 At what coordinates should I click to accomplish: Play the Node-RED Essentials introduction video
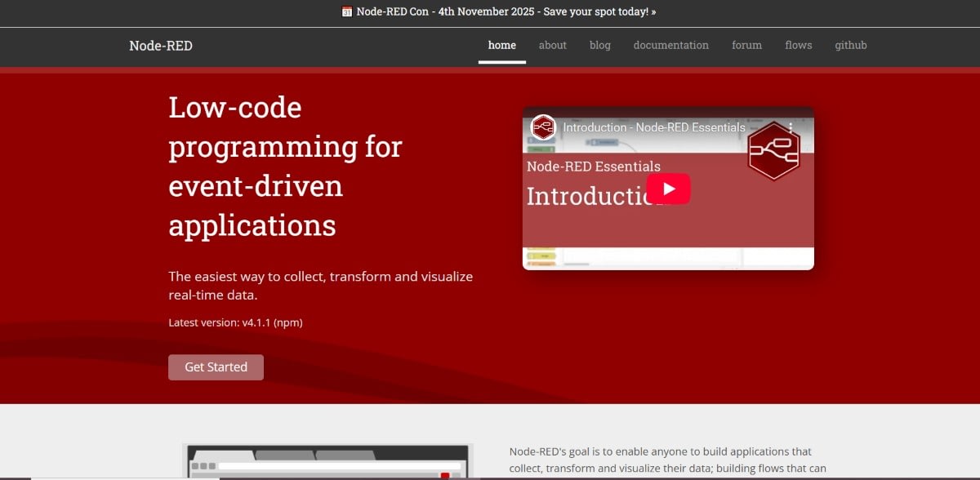click(x=669, y=188)
